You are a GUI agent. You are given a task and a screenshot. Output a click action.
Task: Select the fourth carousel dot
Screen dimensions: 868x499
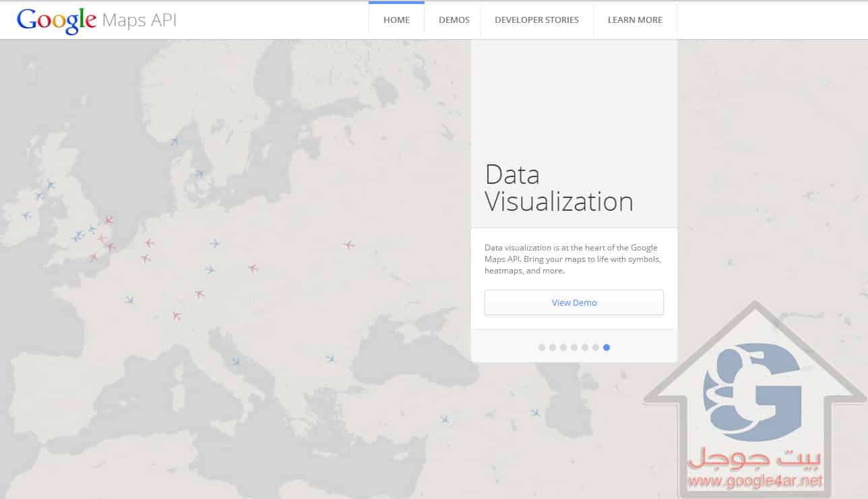[x=574, y=347]
